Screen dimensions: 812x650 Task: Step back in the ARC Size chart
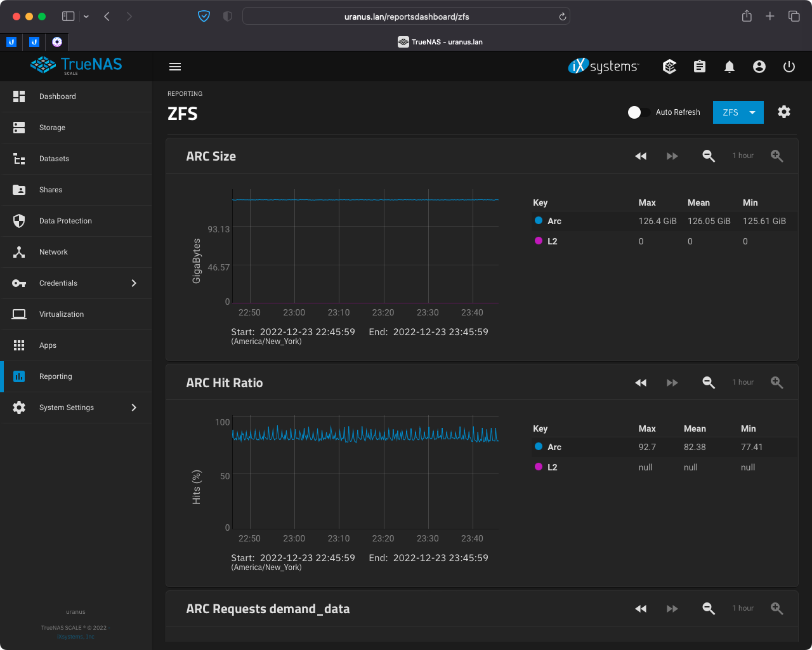[x=641, y=156]
